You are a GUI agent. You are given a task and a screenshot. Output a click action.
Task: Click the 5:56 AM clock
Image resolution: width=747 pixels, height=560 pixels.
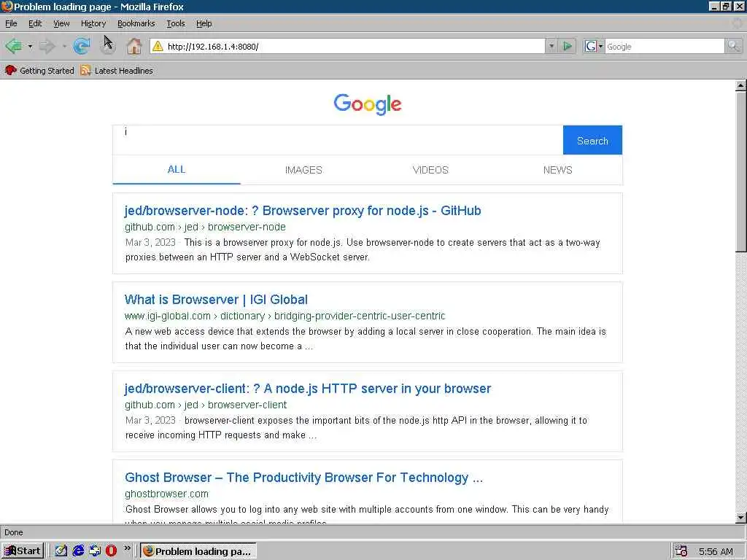(716, 551)
